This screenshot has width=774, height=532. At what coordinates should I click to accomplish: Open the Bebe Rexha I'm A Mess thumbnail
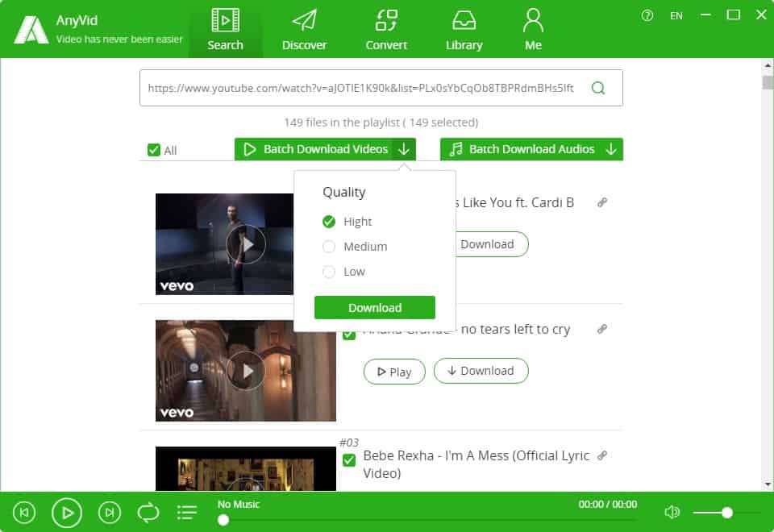tap(246, 469)
